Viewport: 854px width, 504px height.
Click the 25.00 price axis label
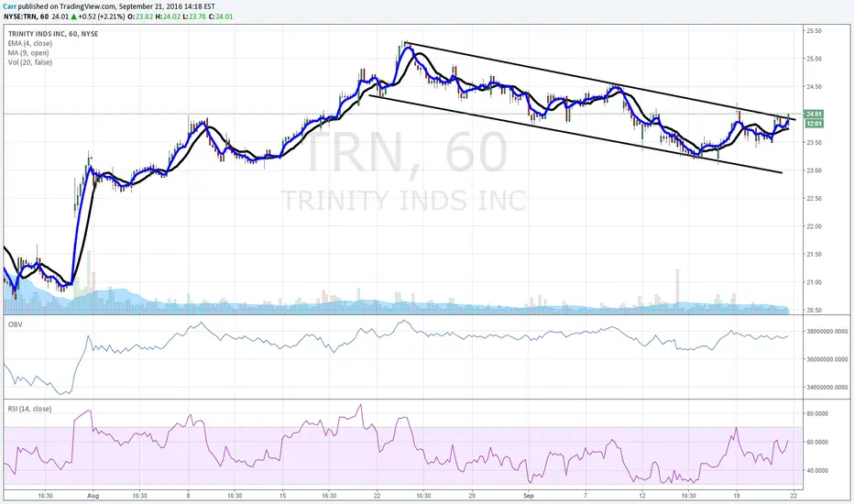point(814,59)
